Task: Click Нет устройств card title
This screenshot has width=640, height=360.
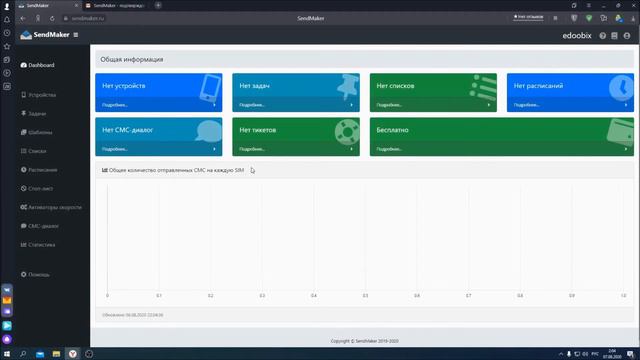Action: (124, 86)
